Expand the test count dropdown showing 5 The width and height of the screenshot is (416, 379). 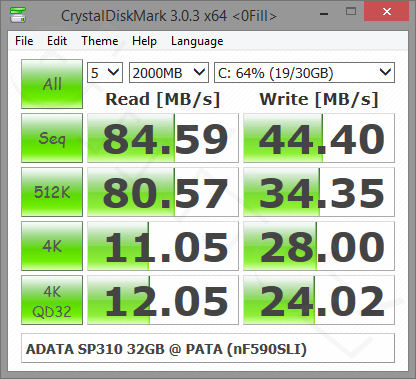[x=105, y=72]
